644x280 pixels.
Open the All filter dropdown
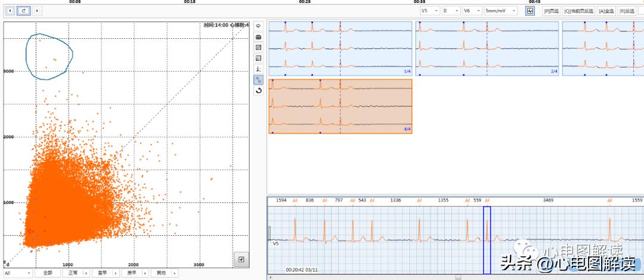tap(17, 273)
